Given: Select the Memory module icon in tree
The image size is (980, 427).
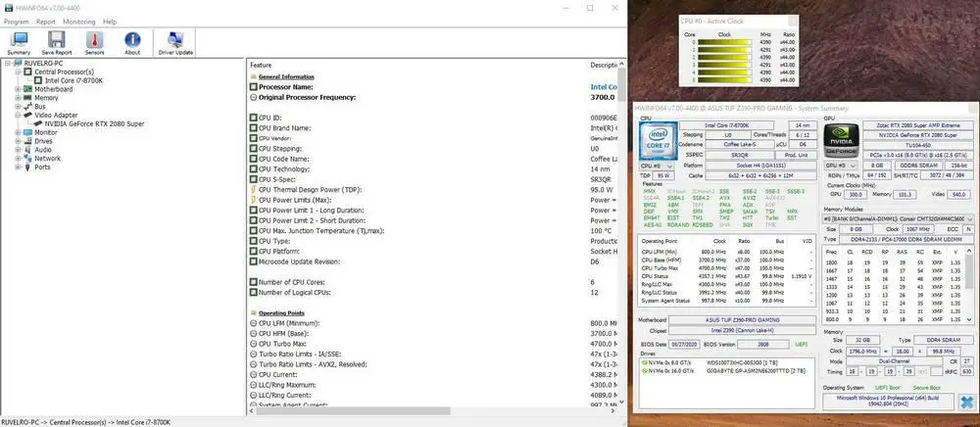Looking at the screenshot, I should click(x=28, y=98).
